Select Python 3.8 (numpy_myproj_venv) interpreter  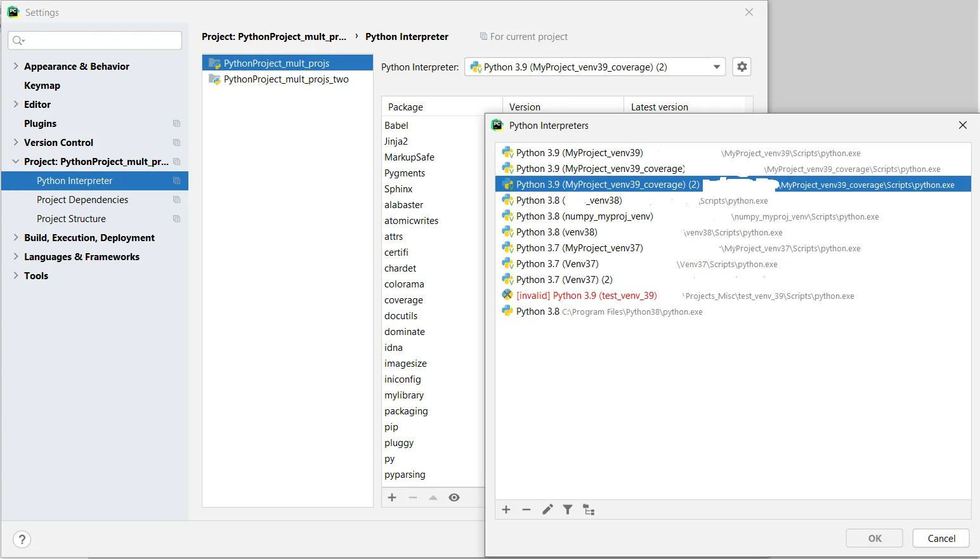733,216
